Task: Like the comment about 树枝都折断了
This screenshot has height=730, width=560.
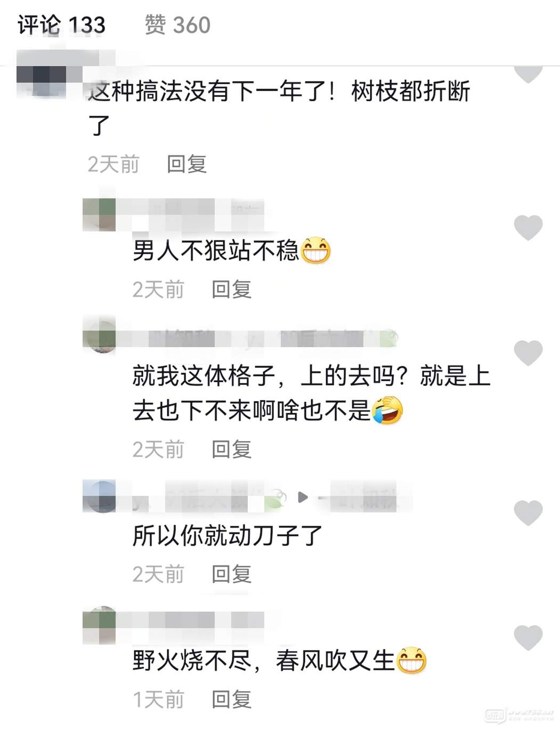Action: tap(528, 74)
